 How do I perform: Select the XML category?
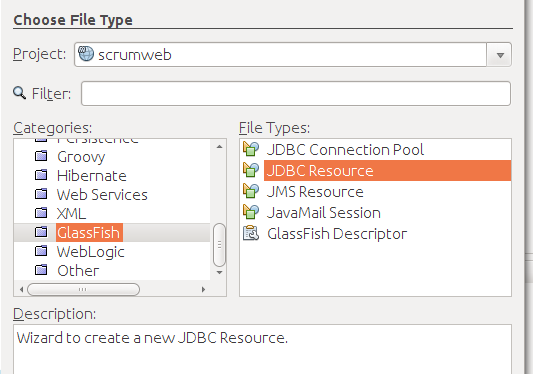coord(71,214)
